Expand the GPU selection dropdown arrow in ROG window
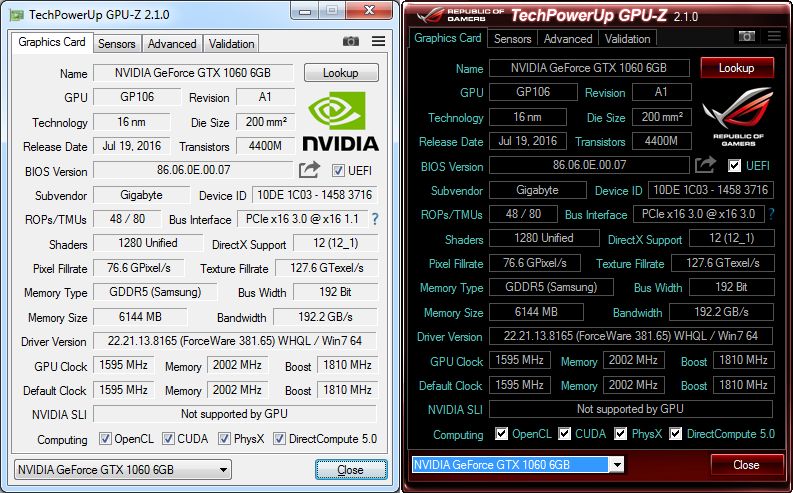 [616, 464]
